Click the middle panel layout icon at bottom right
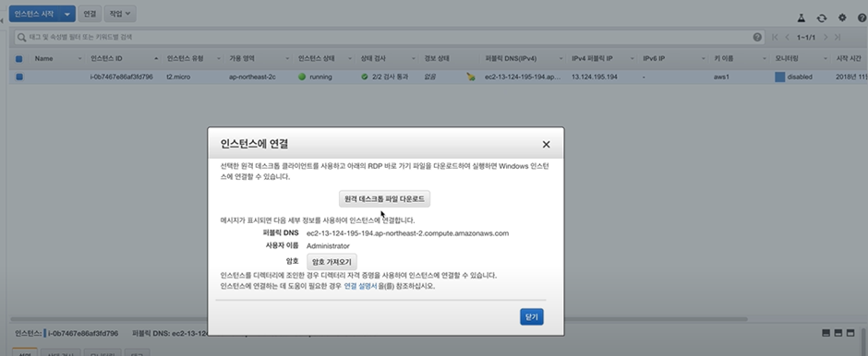The height and width of the screenshot is (356, 868). [838, 333]
